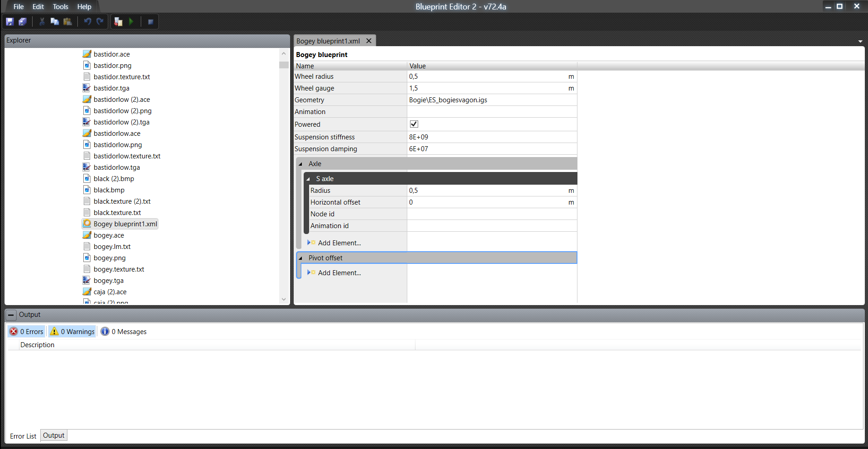Click the Paste clipboard icon
This screenshot has height=449, width=868.
(x=67, y=22)
